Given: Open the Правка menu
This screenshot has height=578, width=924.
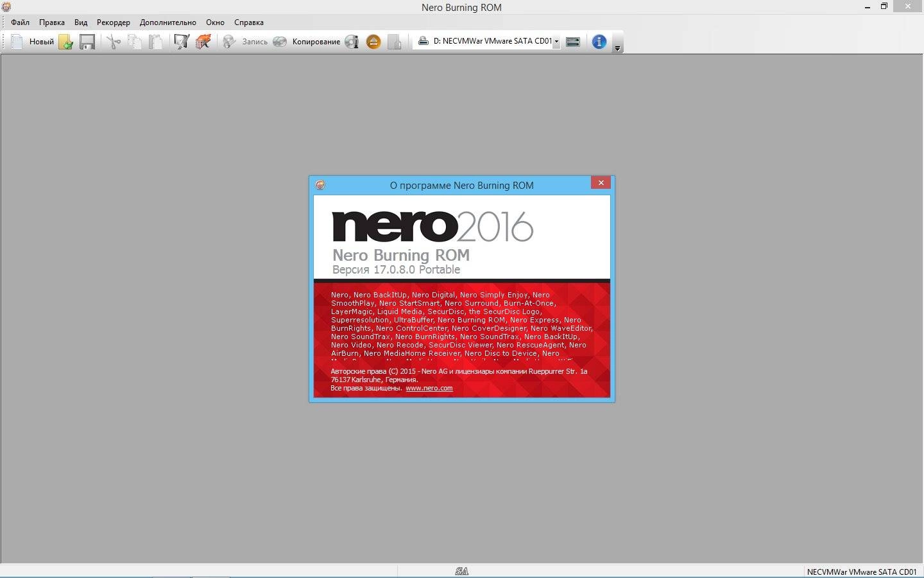Looking at the screenshot, I should [52, 22].
